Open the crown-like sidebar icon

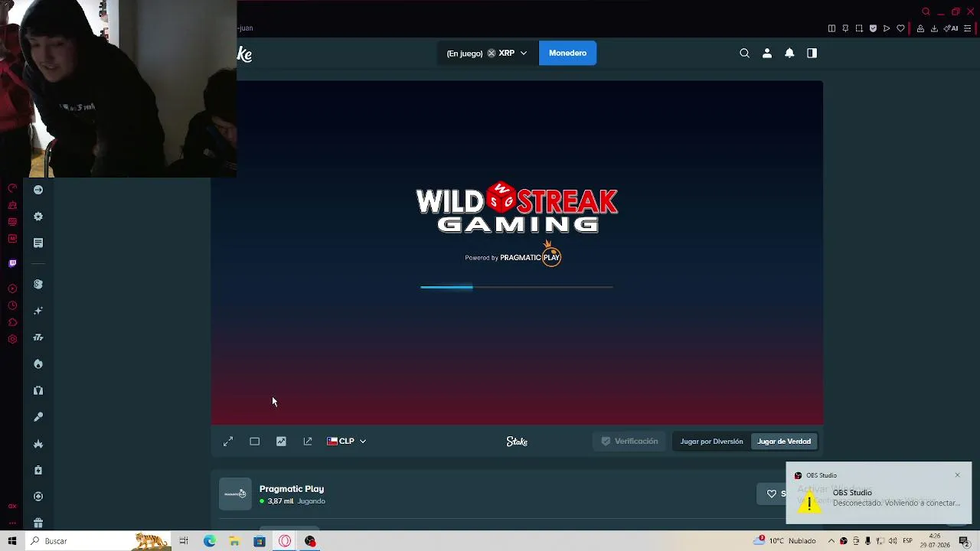pos(38,444)
